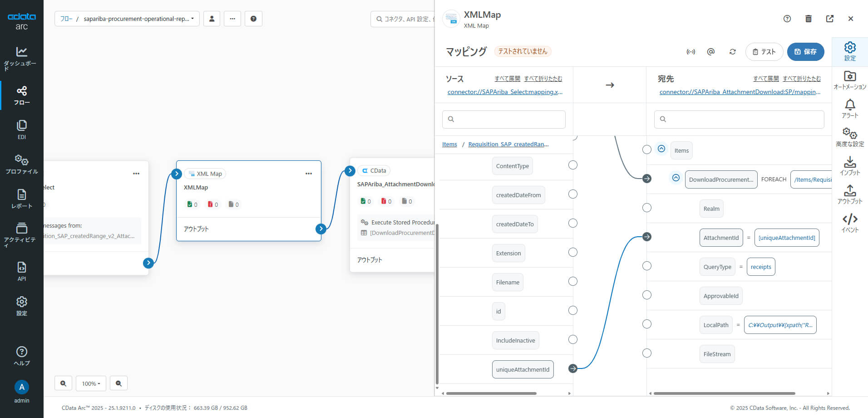Select the ContentType source connection point

click(x=573, y=165)
